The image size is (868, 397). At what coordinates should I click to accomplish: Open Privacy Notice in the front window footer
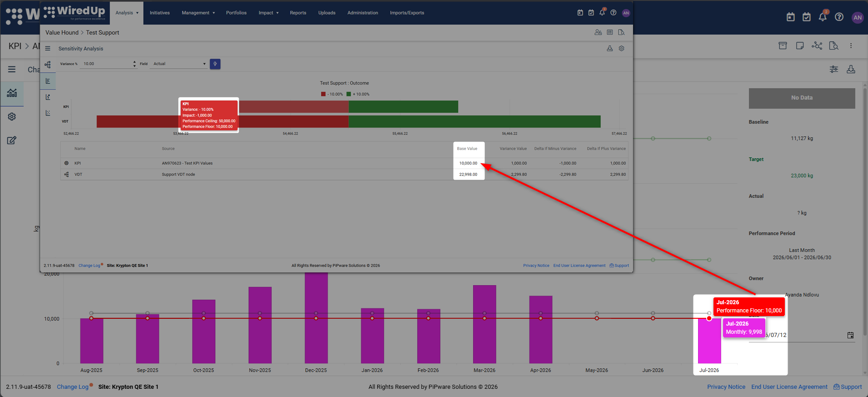click(x=536, y=266)
